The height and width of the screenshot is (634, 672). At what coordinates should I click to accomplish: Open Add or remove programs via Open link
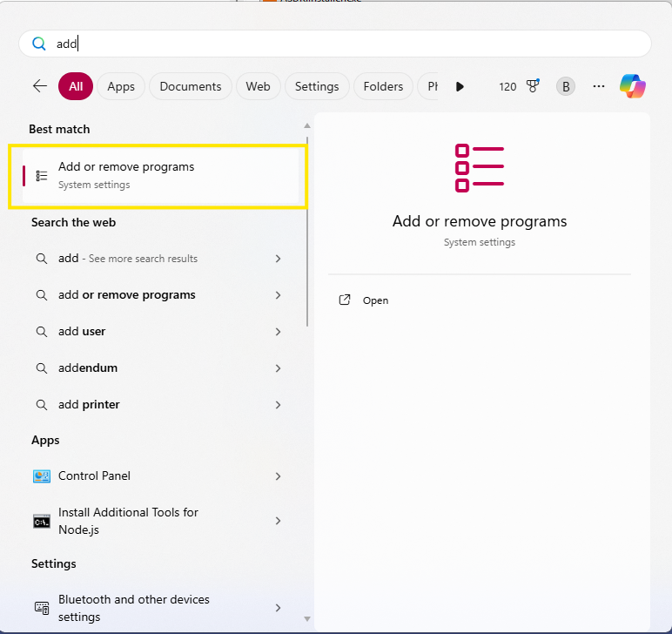tap(375, 300)
